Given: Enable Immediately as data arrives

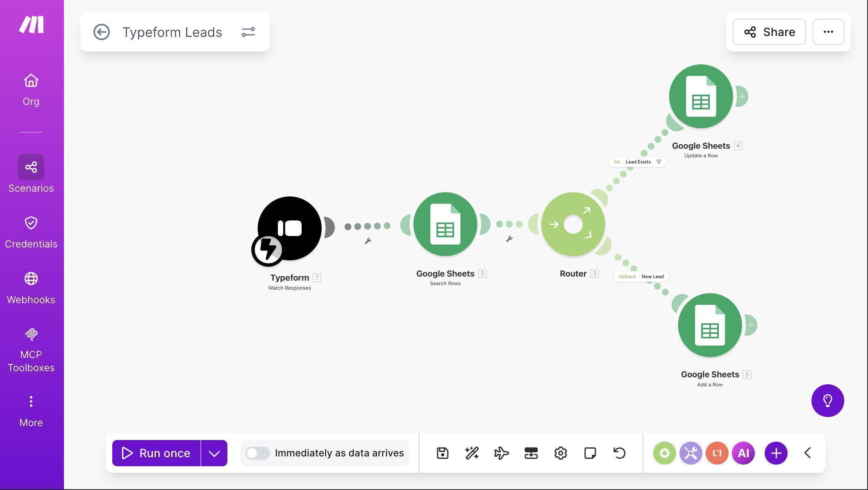Looking at the screenshot, I should pyautogui.click(x=257, y=453).
